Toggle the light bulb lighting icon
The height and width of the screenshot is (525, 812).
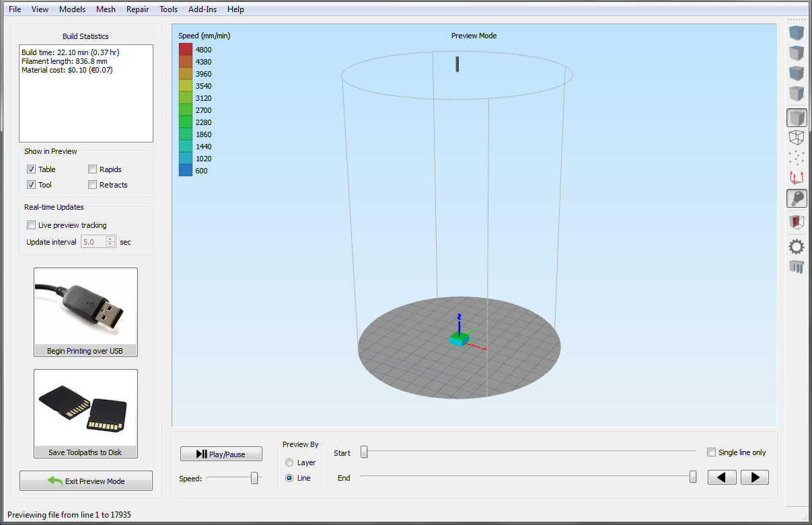[x=797, y=199]
